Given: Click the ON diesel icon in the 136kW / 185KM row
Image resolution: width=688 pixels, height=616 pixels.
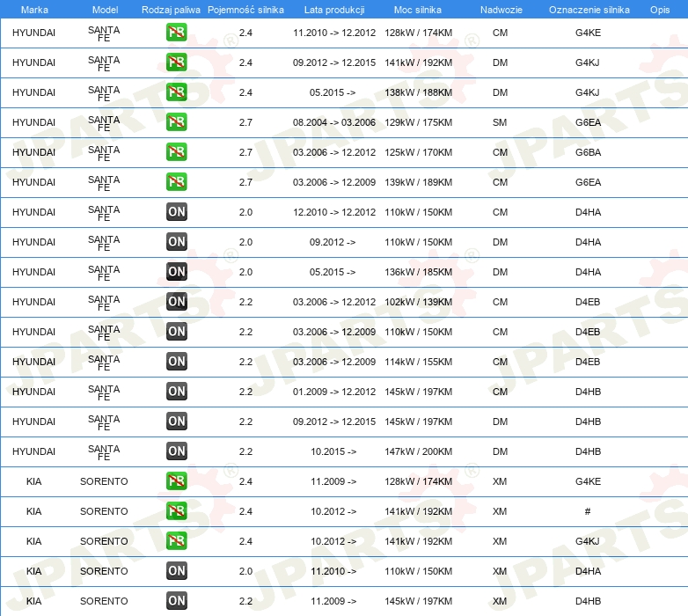Looking at the screenshot, I should 176,272.
